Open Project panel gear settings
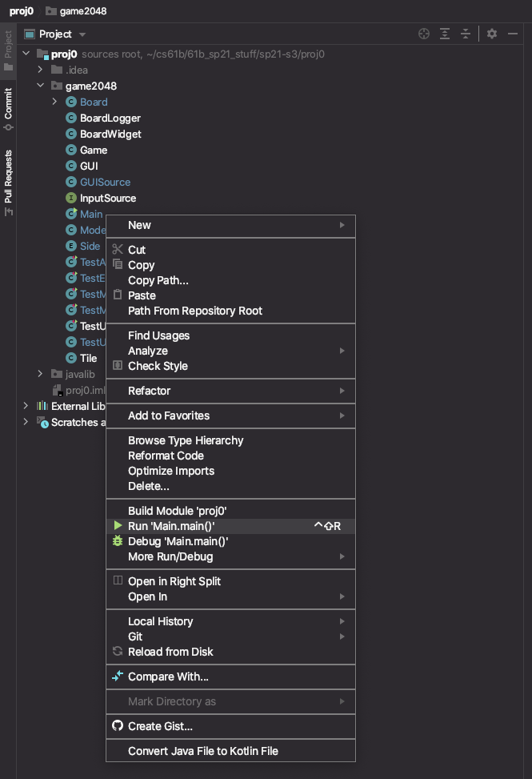The width and height of the screenshot is (532, 779). pyautogui.click(x=492, y=34)
